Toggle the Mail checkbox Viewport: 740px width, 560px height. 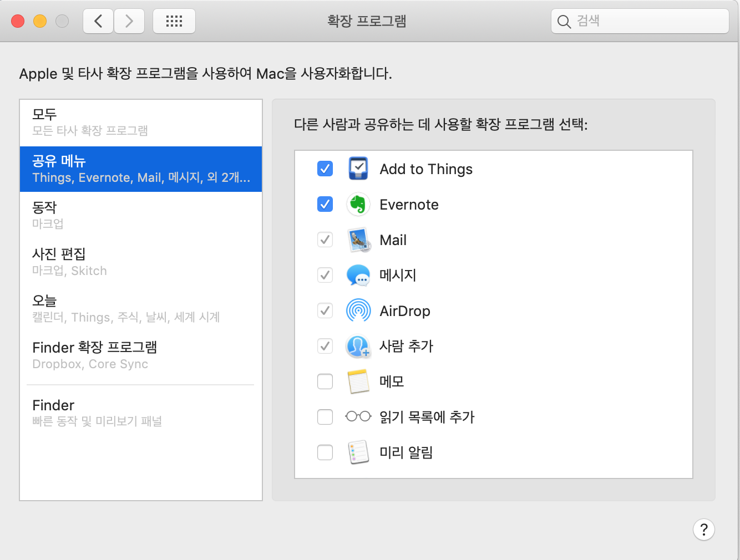tap(325, 240)
